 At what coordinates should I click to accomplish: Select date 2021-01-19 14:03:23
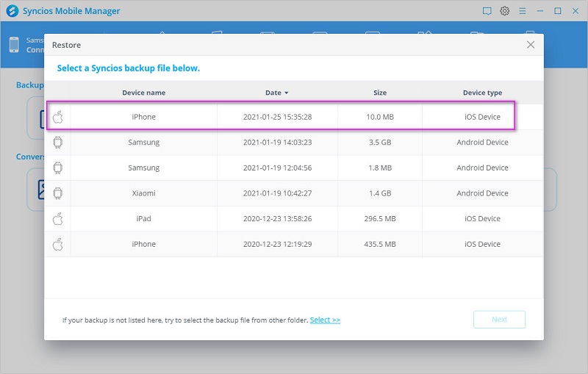pyautogui.click(x=278, y=143)
